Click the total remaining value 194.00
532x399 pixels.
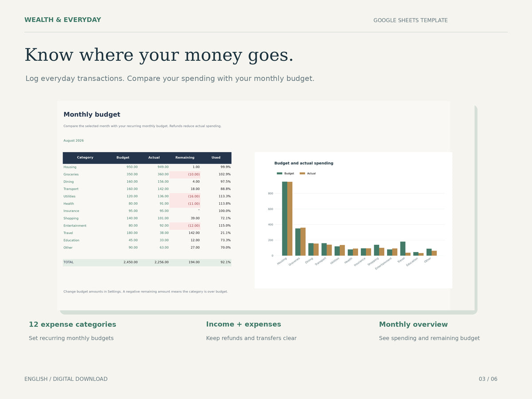194,262
